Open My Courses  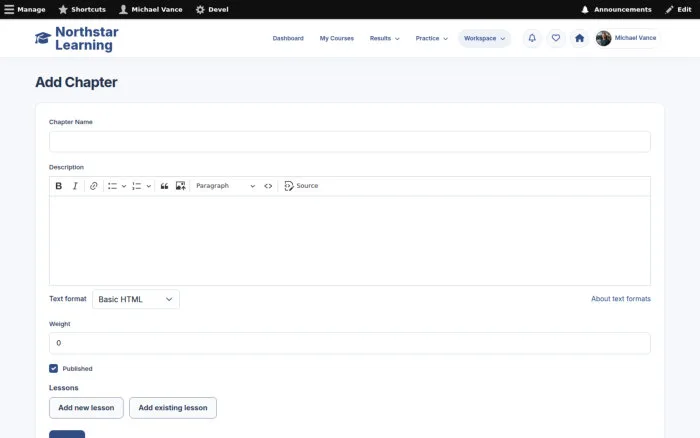337,38
